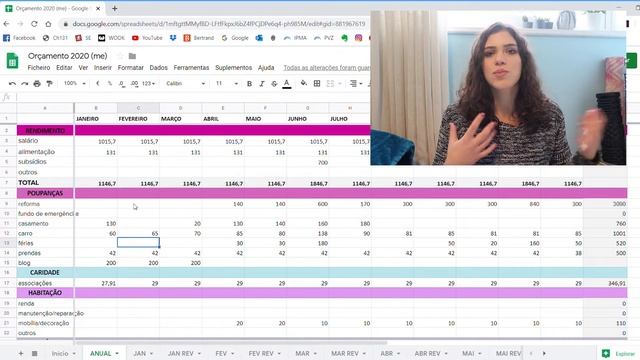The image size is (640, 360).
Task: Open the Ficheiro menu
Action: point(39,68)
